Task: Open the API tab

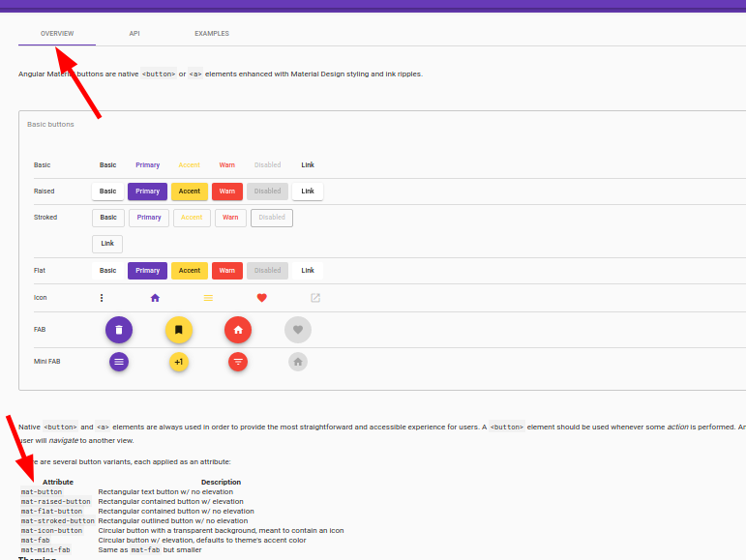Action: 134,34
